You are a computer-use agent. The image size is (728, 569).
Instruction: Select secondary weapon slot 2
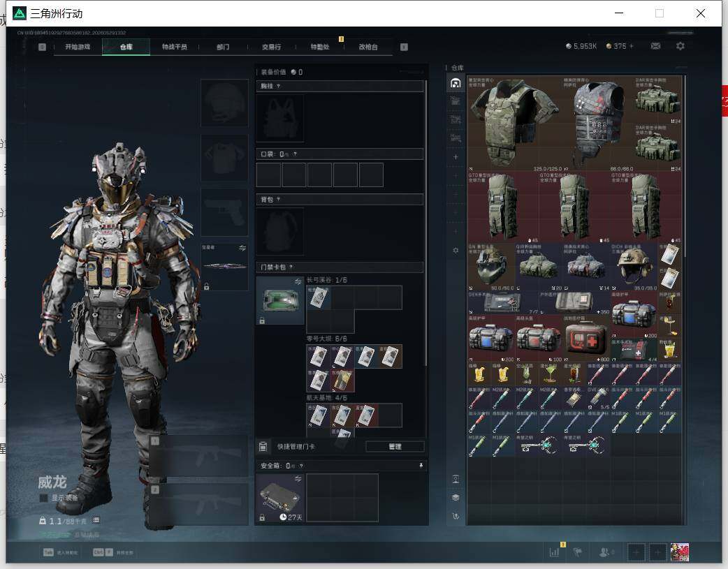click(x=198, y=505)
